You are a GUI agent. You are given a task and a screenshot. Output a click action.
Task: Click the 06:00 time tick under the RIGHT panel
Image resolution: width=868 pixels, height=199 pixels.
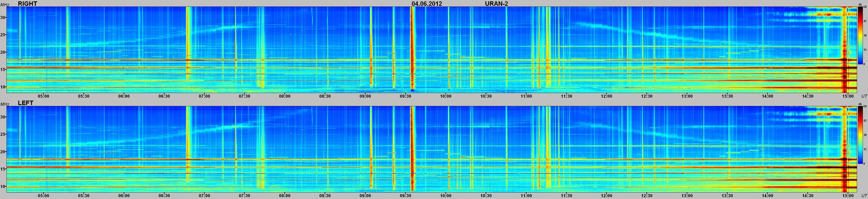click(x=124, y=96)
